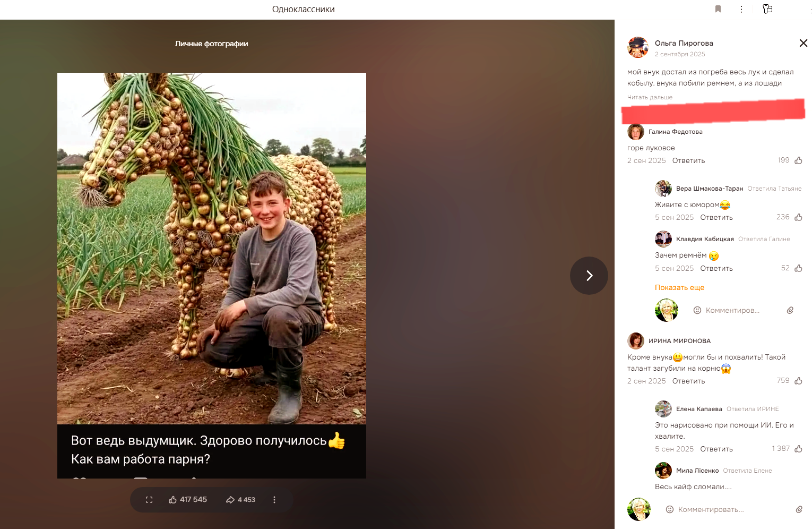Open Личные фотографии album
Image resolution: width=812 pixels, height=529 pixels.
click(212, 44)
